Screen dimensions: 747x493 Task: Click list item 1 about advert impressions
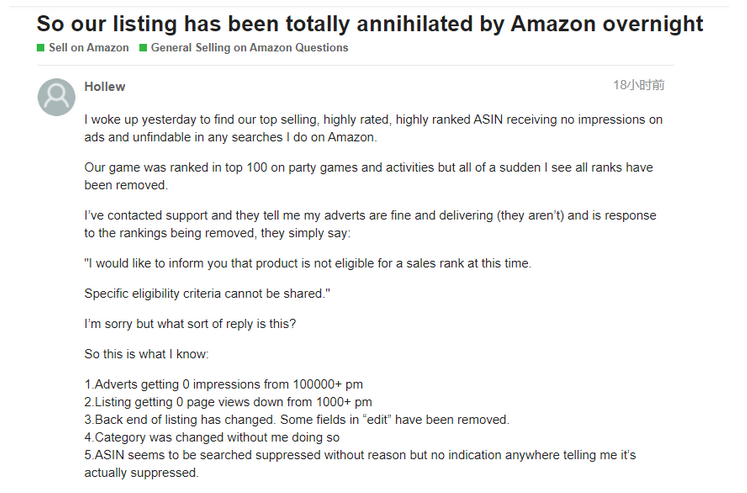click(x=223, y=384)
